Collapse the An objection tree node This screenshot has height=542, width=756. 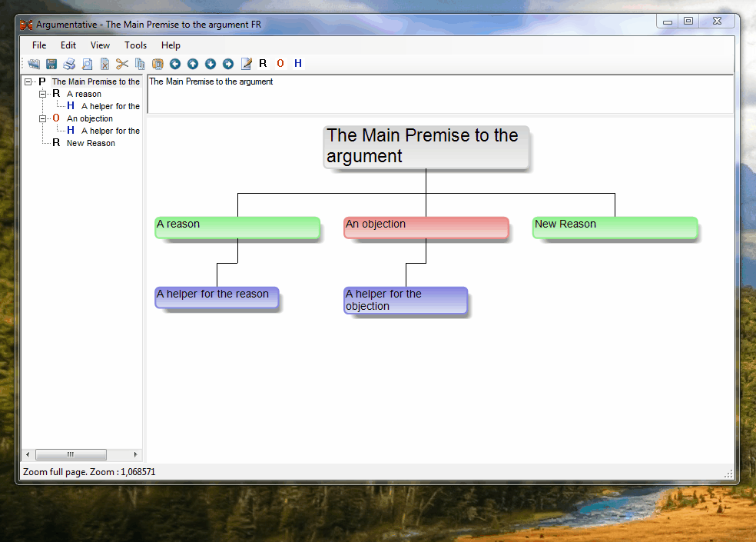42,118
